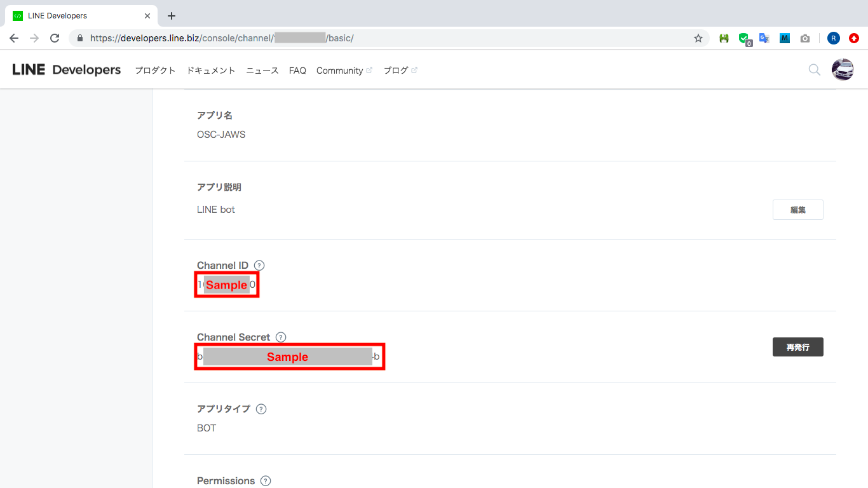Image resolution: width=868 pixels, height=488 pixels.
Task: Open Google Translate extension
Action: pos(764,38)
